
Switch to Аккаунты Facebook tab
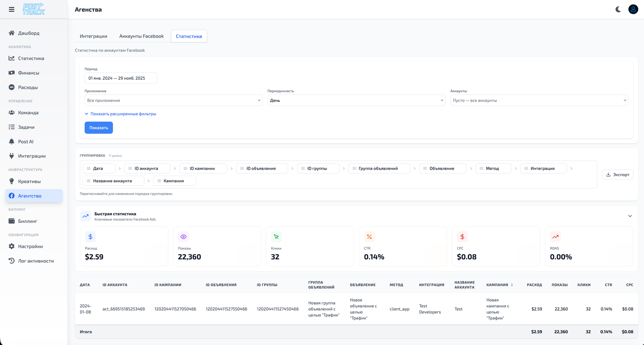tap(141, 36)
